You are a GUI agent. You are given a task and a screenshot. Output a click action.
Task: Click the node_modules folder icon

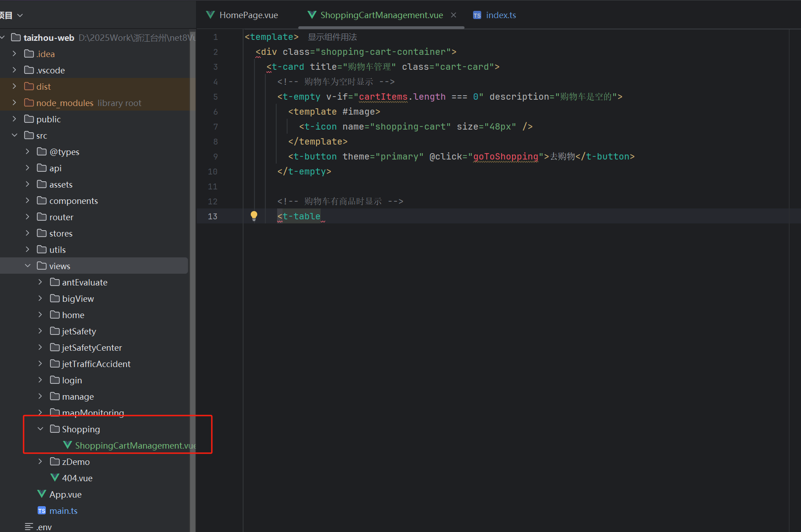pyautogui.click(x=28, y=102)
